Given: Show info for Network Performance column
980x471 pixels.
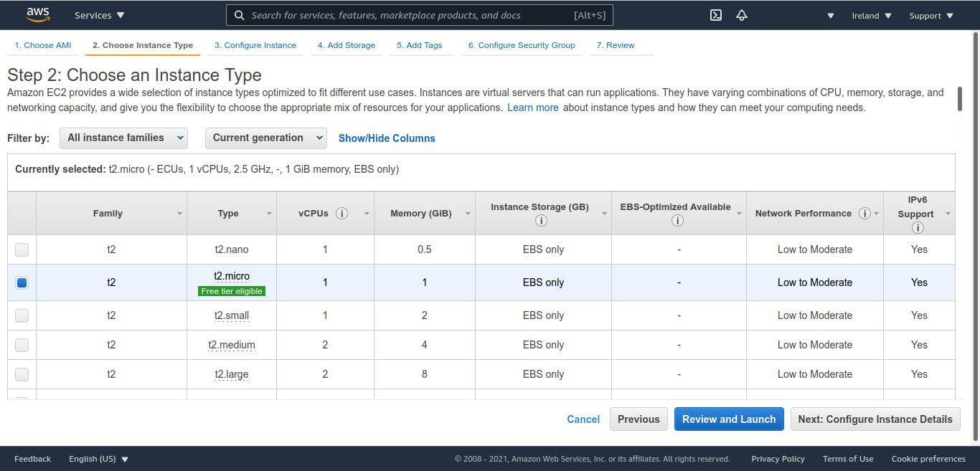Looking at the screenshot, I should tap(864, 213).
